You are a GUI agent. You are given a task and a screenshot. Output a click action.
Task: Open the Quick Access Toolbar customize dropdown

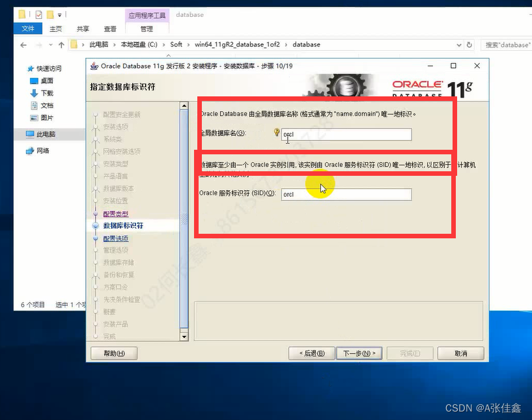tap(59, 13)
